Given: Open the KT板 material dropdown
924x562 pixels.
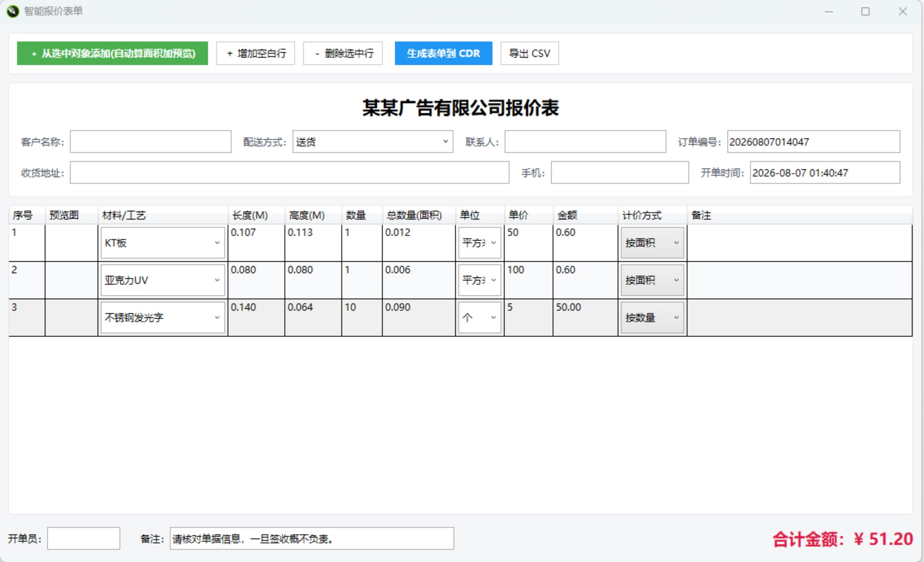Looking at the screenshot, I should click(x=163, y=243).
